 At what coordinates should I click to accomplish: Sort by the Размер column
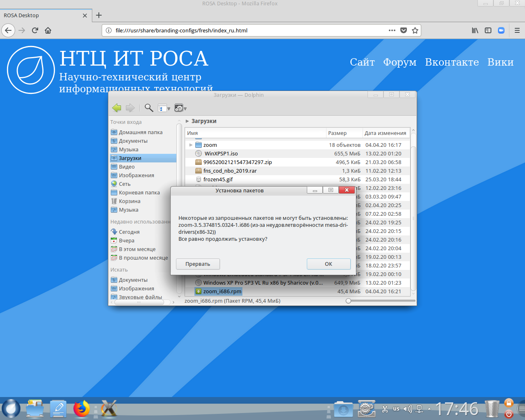pos(344,133)
